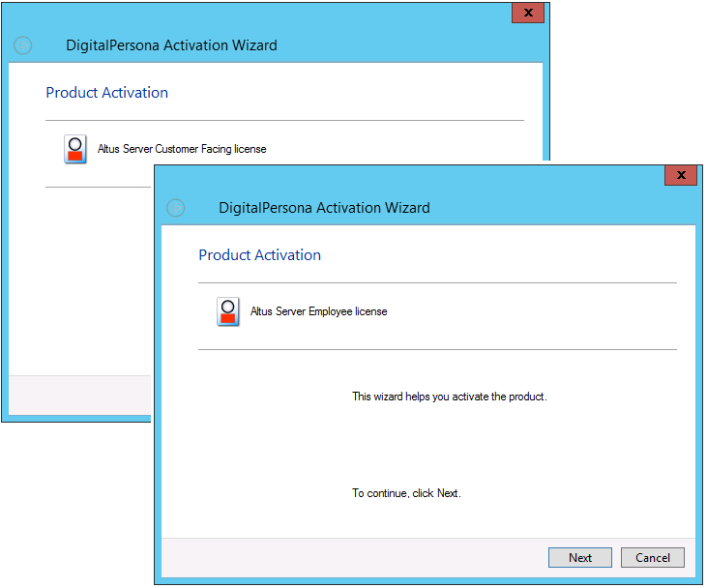
Task: Click the 'To continue, click Next' text
Action: (x=406, y=493)
